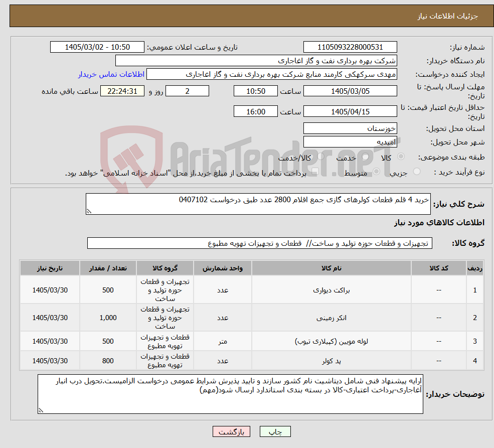Click the resize handle of description textarea

click(89, 211)
